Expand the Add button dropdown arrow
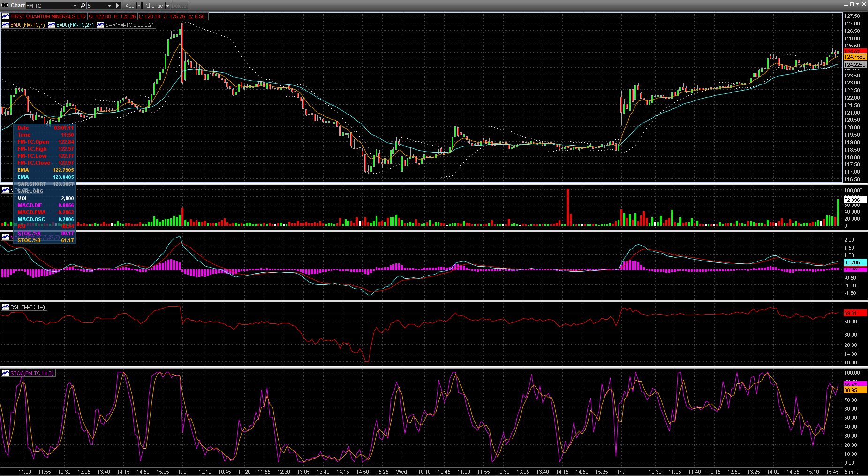This screenshot has height=476, width=868. (139, 6)
